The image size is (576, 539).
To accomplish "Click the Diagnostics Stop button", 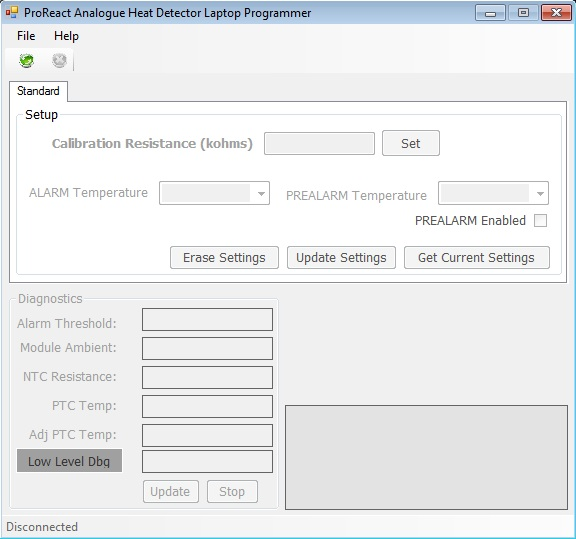I will click(x=232, y=492).
